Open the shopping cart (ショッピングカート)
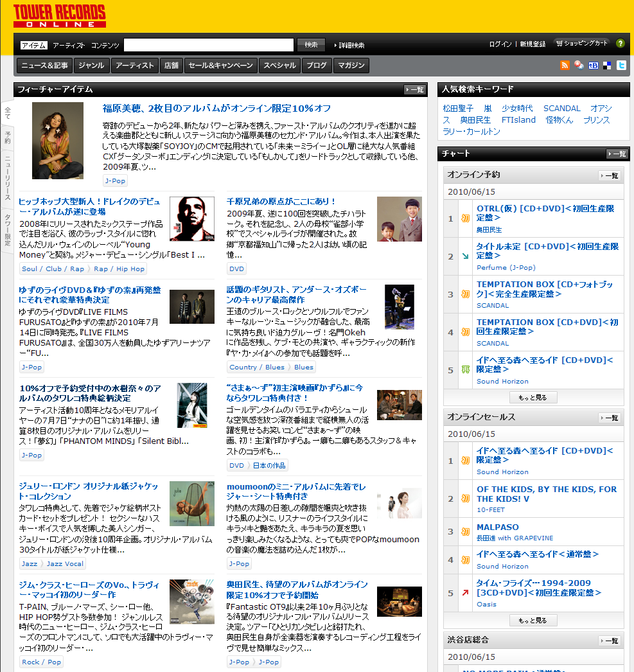 581,44
